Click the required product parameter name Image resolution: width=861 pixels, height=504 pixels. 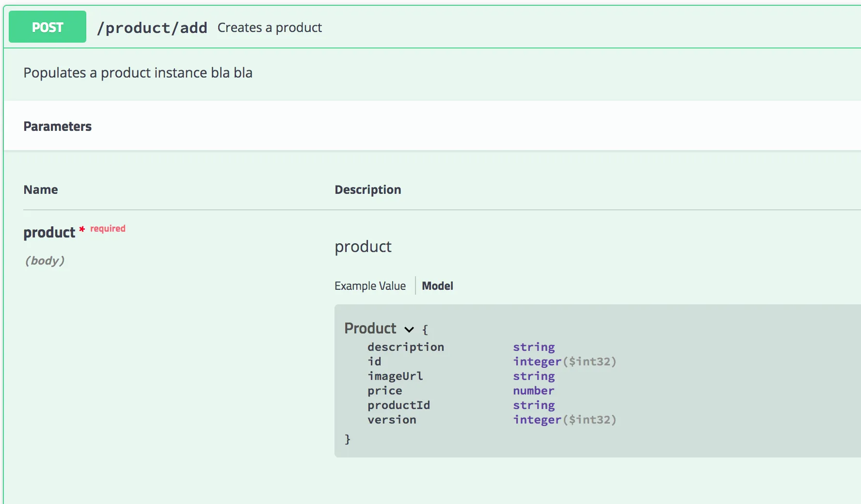pyautogui.click(x=49, y=233)
